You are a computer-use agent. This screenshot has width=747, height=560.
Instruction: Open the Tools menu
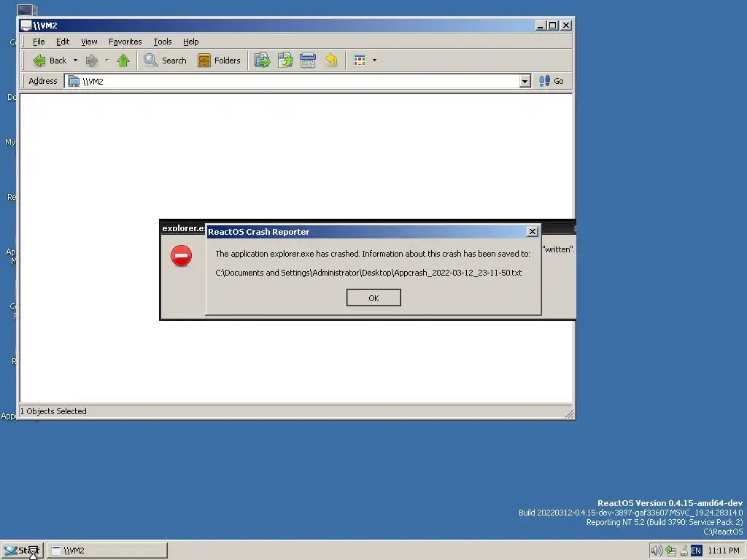click(x=163, y=42)
